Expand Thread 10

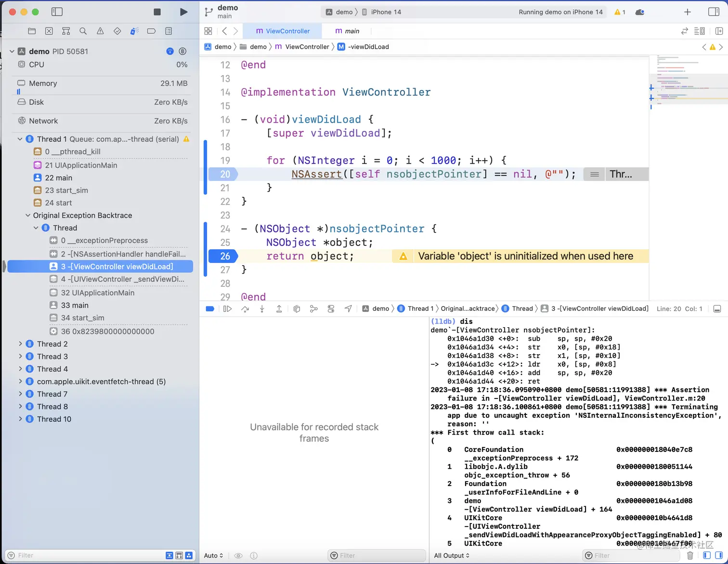[20, 419]
